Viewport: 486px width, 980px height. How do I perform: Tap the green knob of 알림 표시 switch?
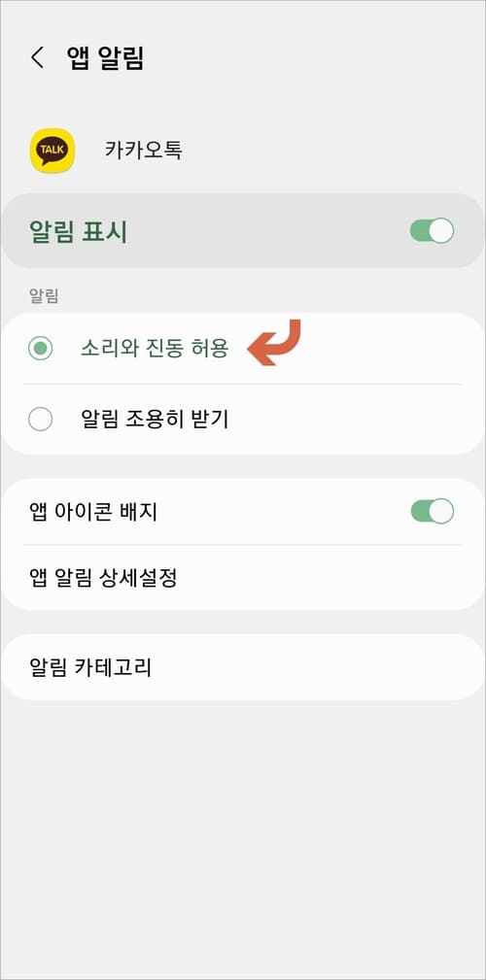[441, 230]
